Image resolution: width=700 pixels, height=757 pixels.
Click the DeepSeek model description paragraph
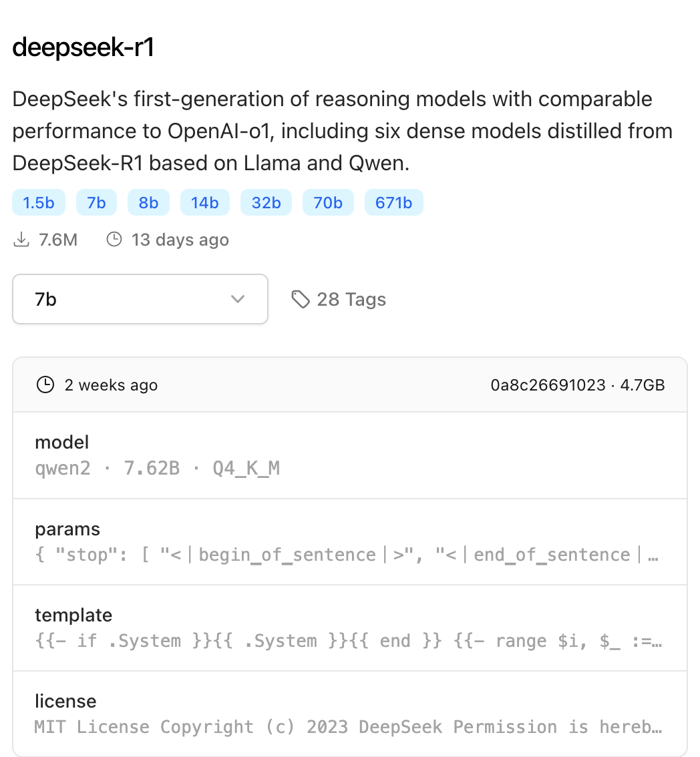(x=343, y=131)
